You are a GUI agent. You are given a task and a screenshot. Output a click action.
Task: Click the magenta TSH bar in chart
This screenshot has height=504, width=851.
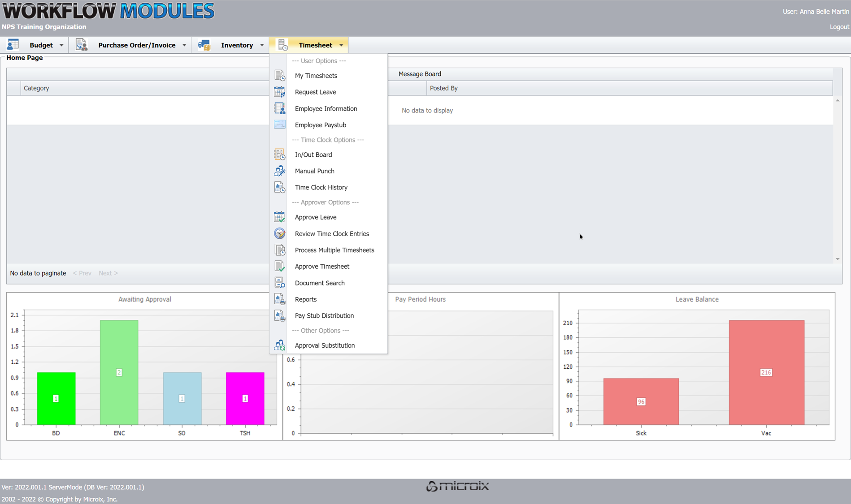point(245,398)
